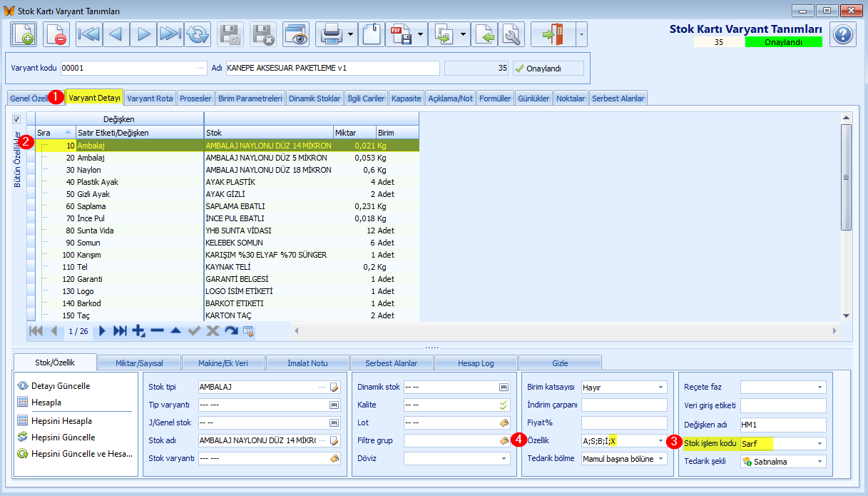Open the Özellik dropdown

[660, 441]
